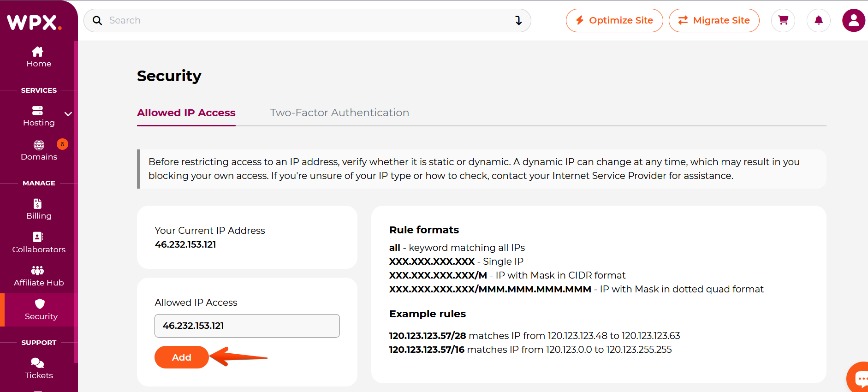Open Collaborators contact icon
The width and height of the screenshot is (868, 392).
point(38,237)
